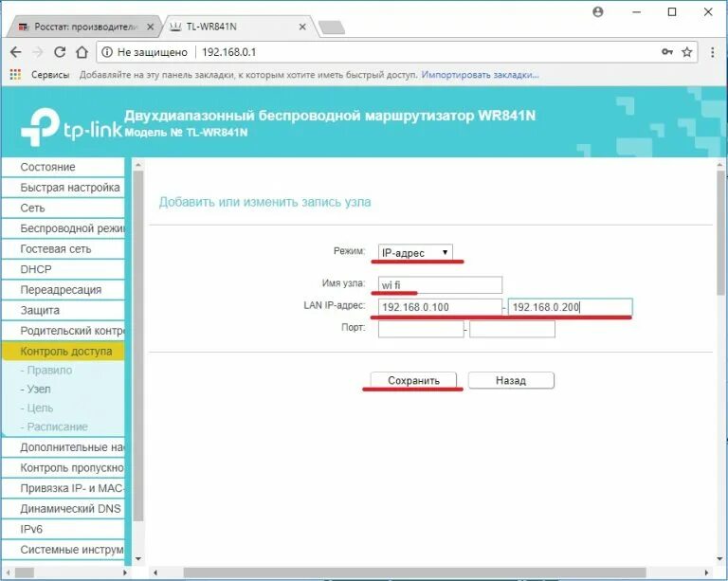The height and width of the screenshot is (581, 728).
Task: Close the TL-WR841N tab
Action: click(302, 27)
